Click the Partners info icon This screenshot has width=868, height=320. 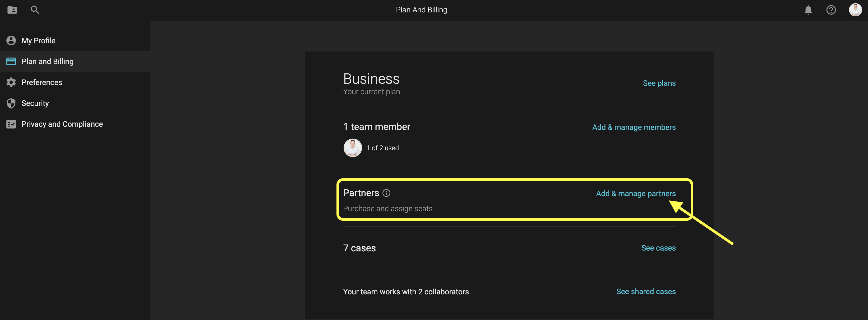point(386,193)
